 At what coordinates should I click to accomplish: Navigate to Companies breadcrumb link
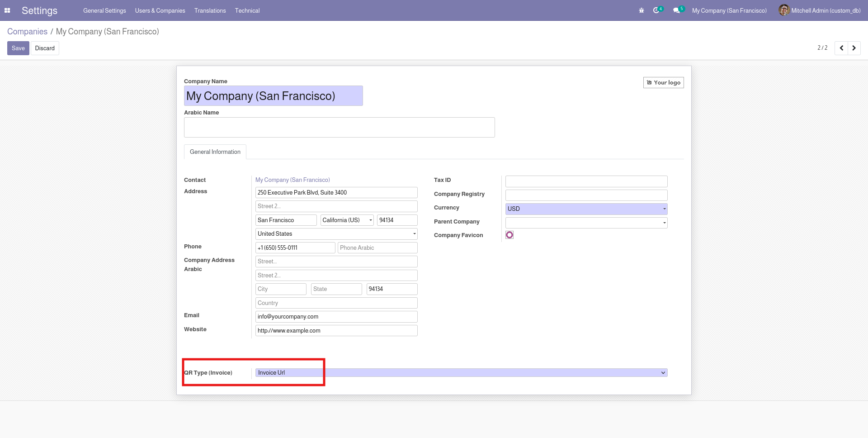tap(27, 32)
